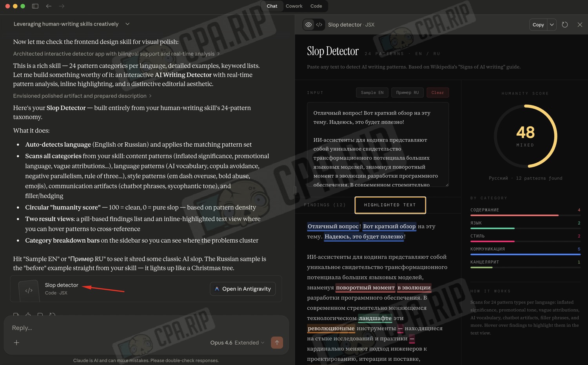Click the Slop detector code file icon
This screenshot has height=365, width=588.
click(29, 291)
